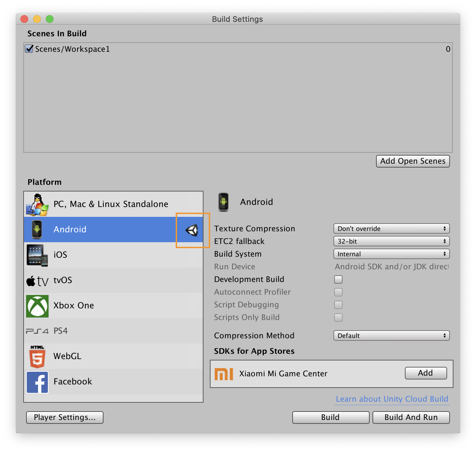This screenshot has width=476, height=452.
Task: Select the Android platform row
Action: [113, 230]
